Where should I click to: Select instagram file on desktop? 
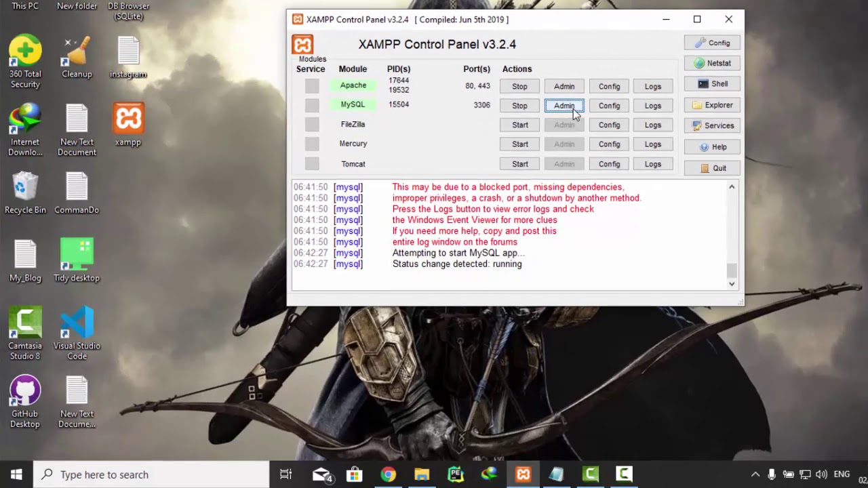click(x=128, y=57)
